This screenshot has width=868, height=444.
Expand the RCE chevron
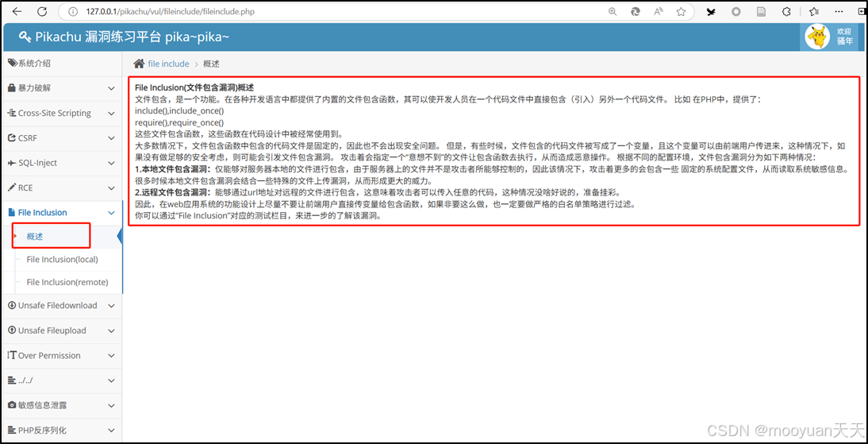coord(111,188)
